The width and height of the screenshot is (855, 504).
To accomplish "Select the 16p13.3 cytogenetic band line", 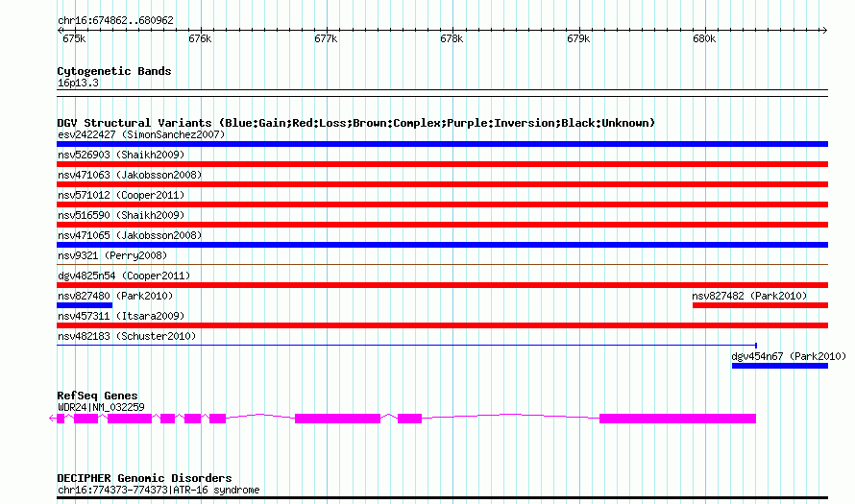I will coord(442,93).
